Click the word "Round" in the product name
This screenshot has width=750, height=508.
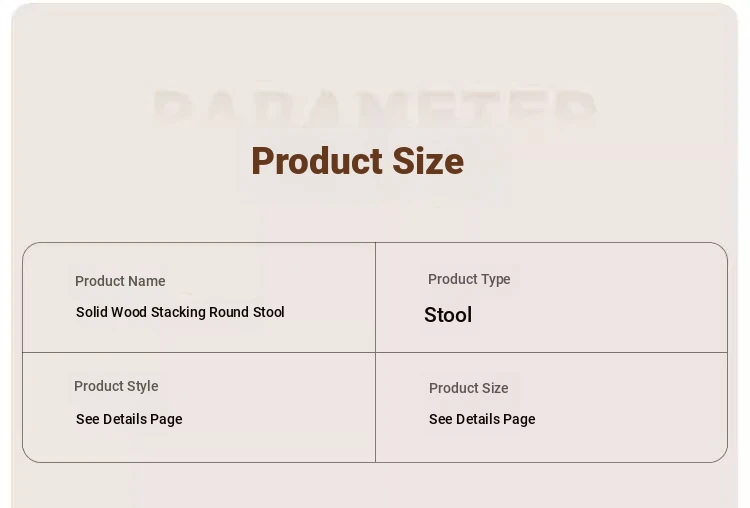coord(229,312)
